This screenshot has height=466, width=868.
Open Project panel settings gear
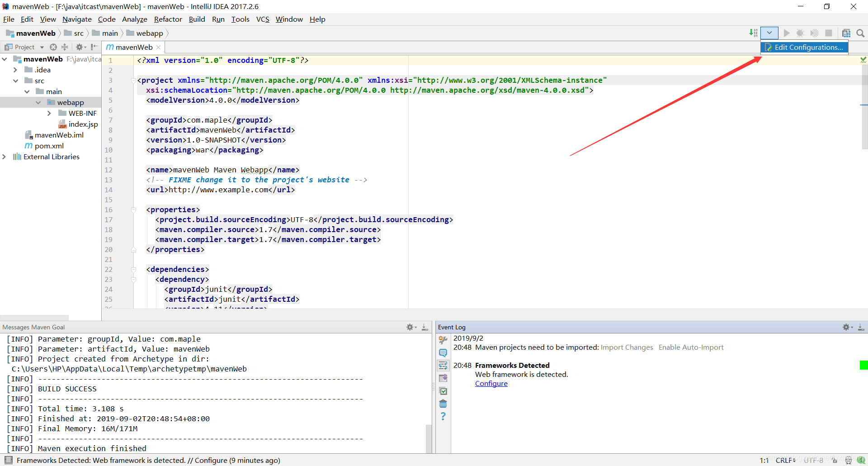[80, 47]
